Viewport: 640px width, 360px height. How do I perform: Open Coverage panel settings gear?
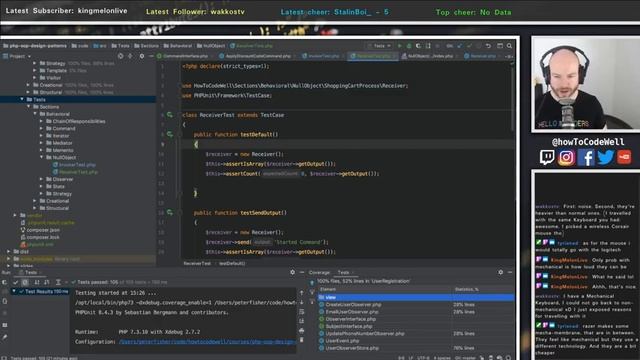click(500, 272)
